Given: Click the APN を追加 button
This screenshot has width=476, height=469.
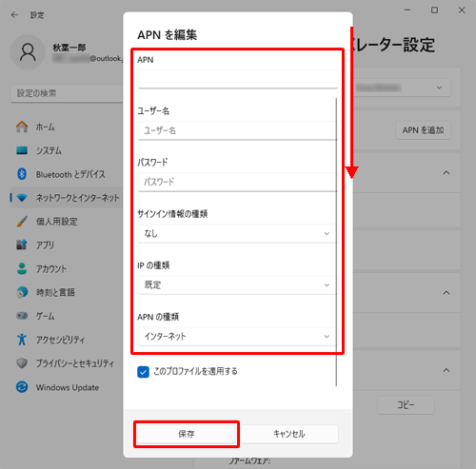Looking at the screenshot, I should point(423,130).
